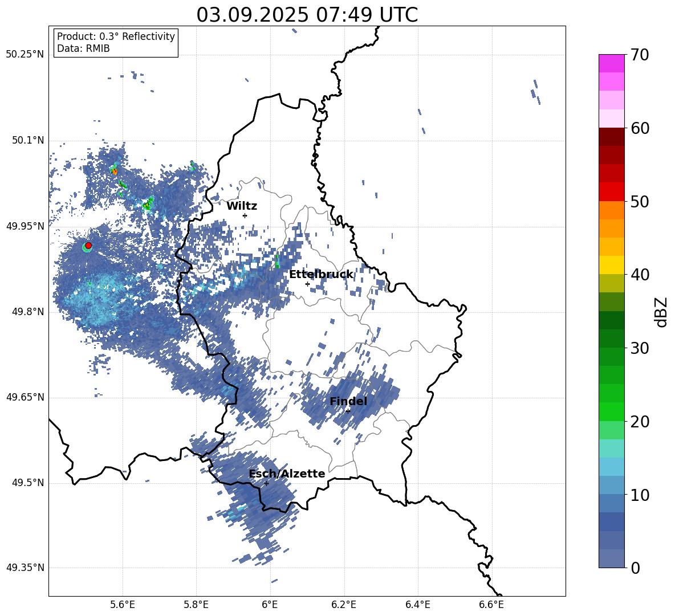Click the yellow colorbar swatch at 40
Viewport: 675px width, 616px height.
click(611, 266)
